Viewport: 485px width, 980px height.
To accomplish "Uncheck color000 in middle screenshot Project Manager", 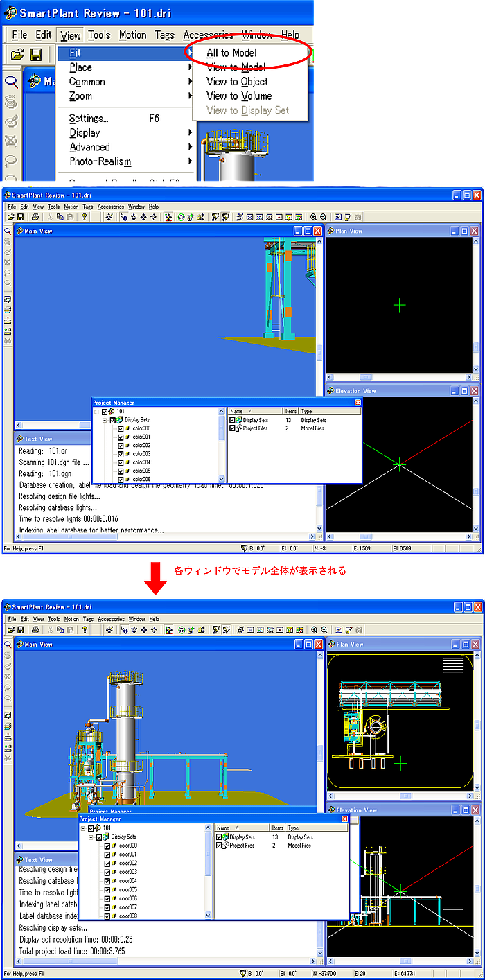I will 121,428.
